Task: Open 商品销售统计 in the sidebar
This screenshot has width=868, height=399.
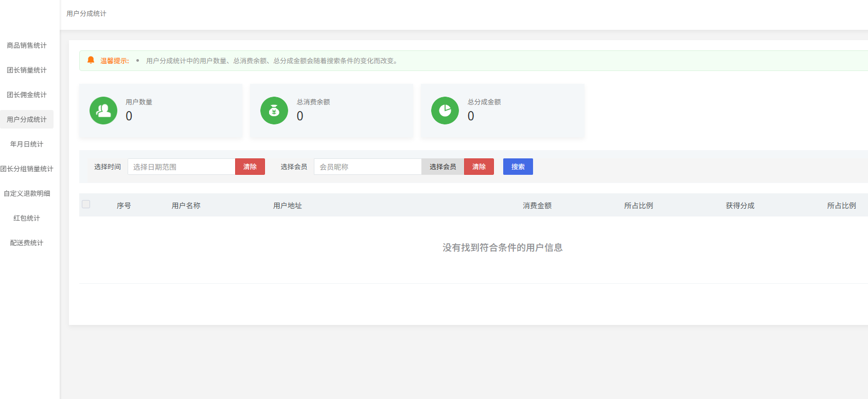Action: tap(27, 45)
